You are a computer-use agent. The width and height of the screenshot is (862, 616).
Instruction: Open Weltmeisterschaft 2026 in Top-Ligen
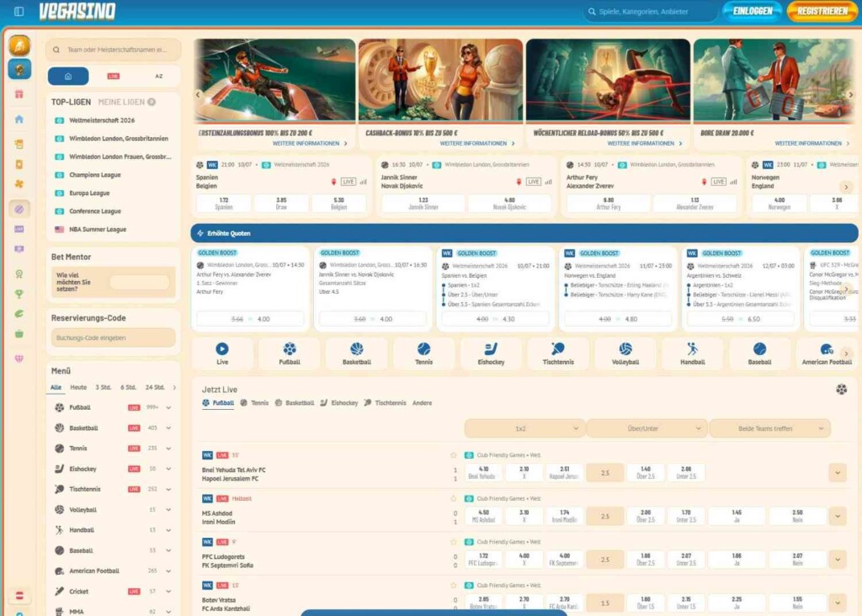coord(102,120)
